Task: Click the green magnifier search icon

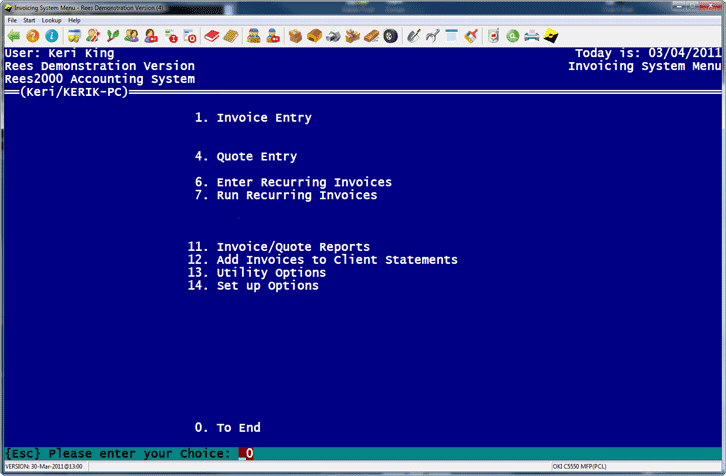Action: (x=512, y=36)
